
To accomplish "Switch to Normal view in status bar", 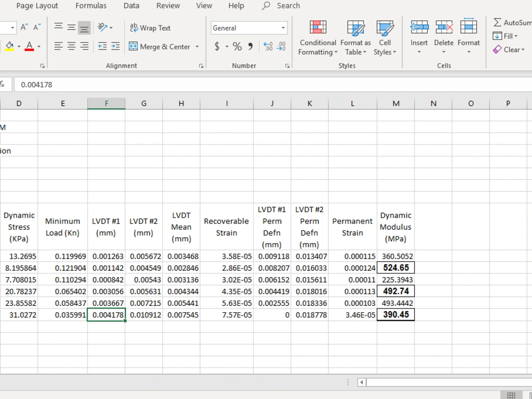I will tap(511, 395).
